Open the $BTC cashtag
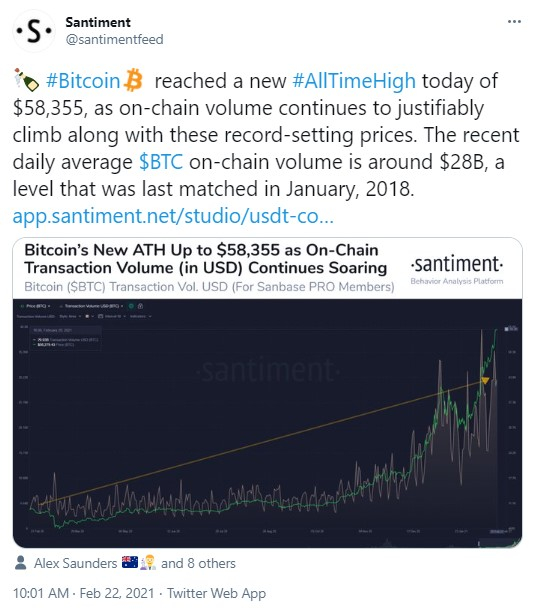 tap(161, 162)
